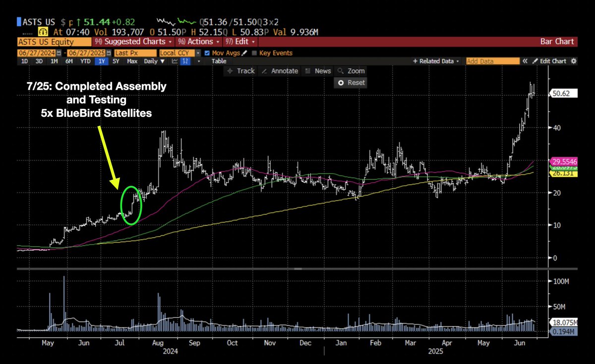Click the 51.44 last price quote
This screenshot has height=364, width=595.
(98, 22)
